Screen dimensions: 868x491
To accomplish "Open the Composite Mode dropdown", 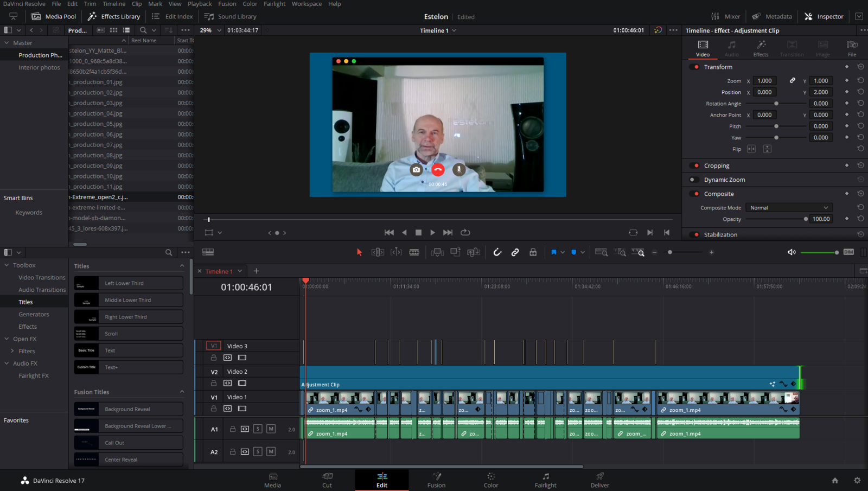I will pos(789,208).
